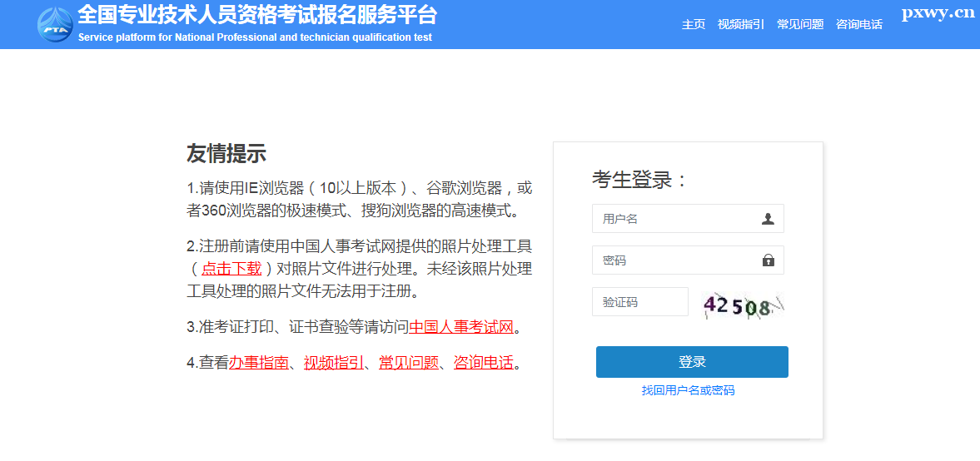
Task: Select 常见问题 in the top navigation bar
Action: pos(799,24)
